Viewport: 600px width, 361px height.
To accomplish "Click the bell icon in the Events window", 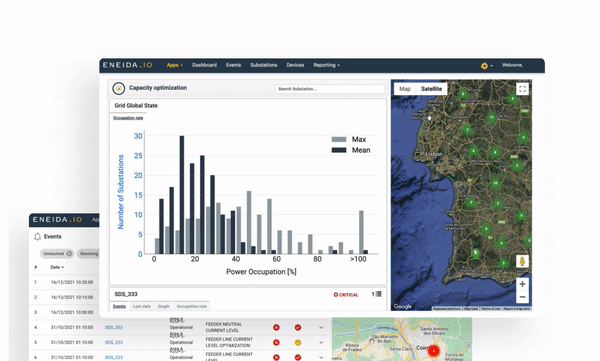I will tap(38, 237).
